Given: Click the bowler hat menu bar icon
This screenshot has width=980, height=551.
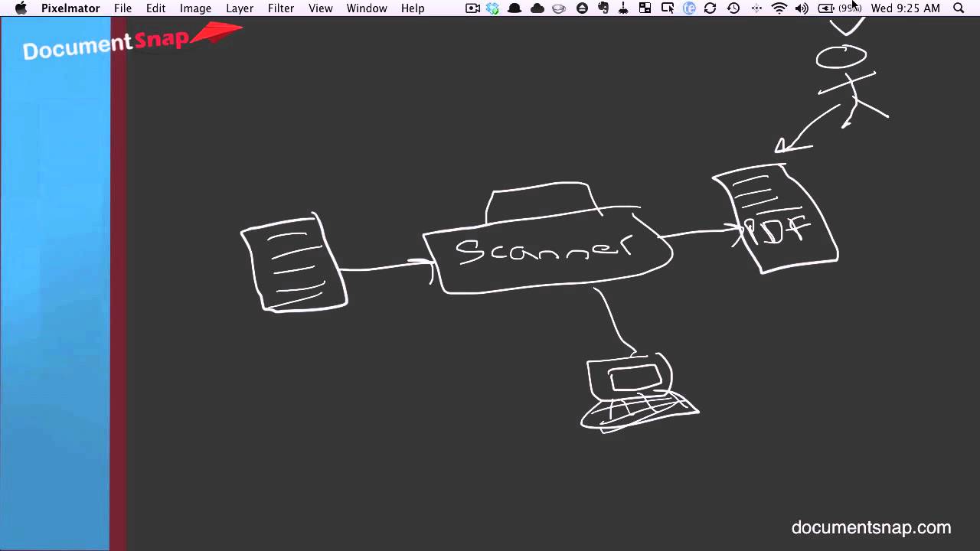Looking at the screenshot, I should tap(515, 8).
